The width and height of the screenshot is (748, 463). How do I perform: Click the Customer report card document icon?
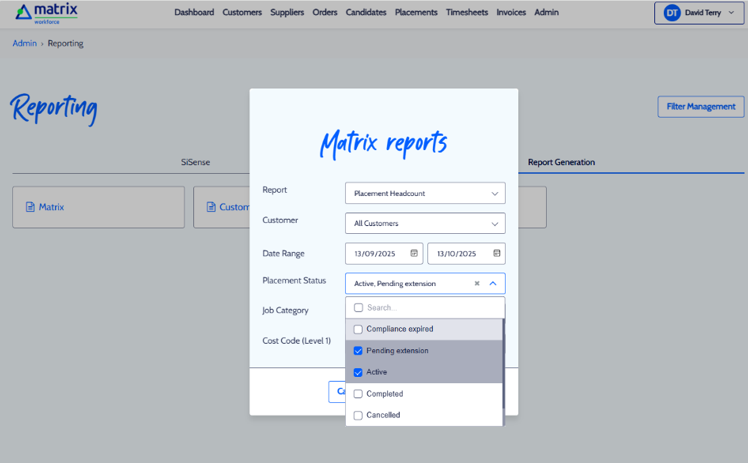211,207
